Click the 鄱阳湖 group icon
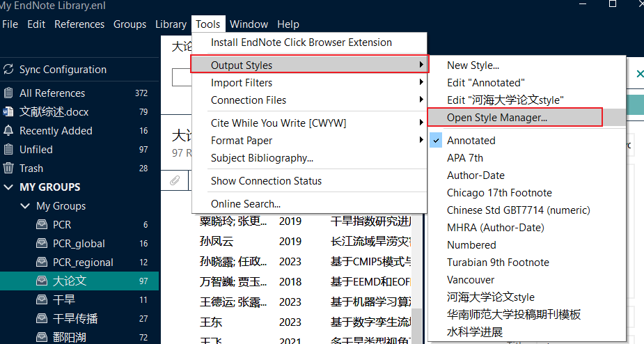Viewport: 644px width, 344px height. [42, 337]
